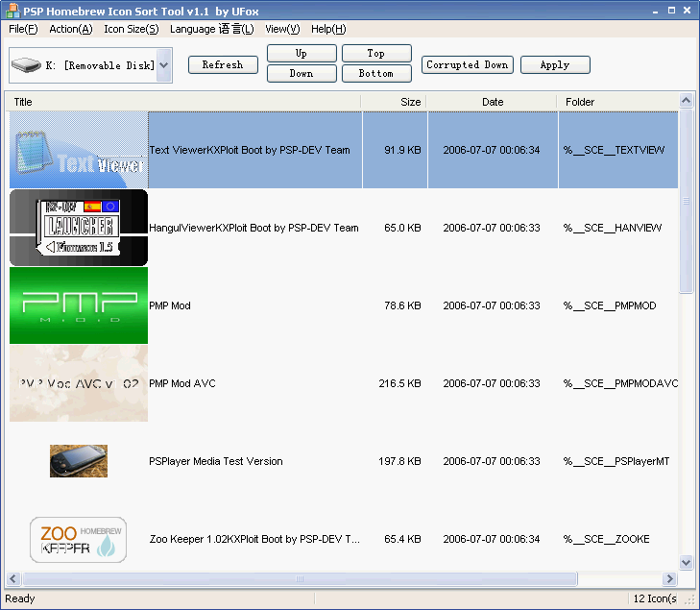The image size is (700, 610).
Task: Click the vertical scrollbar down arrow
Action: coord(687,562)
